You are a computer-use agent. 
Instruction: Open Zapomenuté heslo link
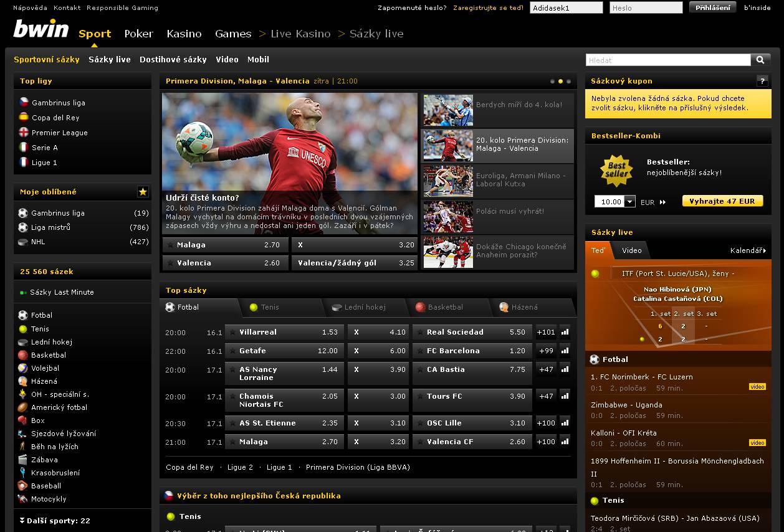pyautogui.click(x=412, y=8)
